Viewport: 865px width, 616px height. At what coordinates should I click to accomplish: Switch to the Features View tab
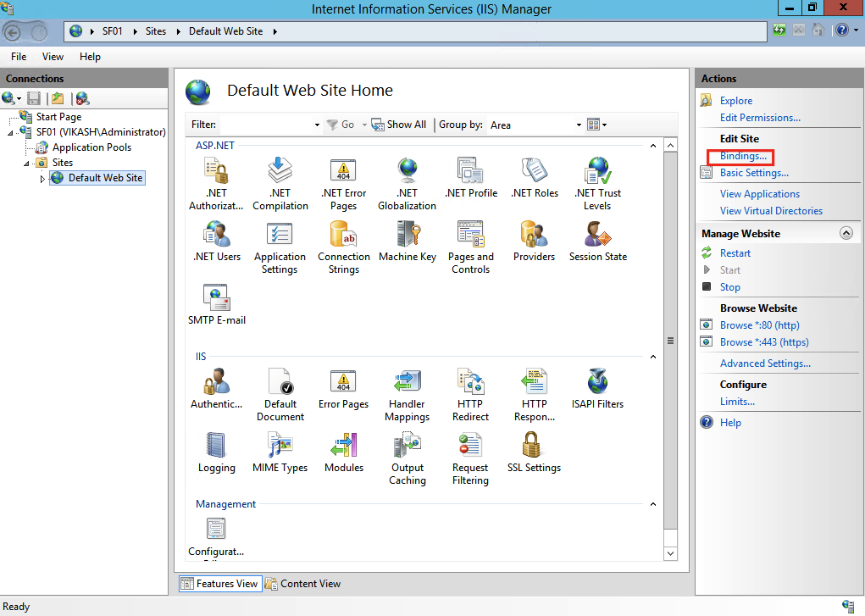coord(220,584)
